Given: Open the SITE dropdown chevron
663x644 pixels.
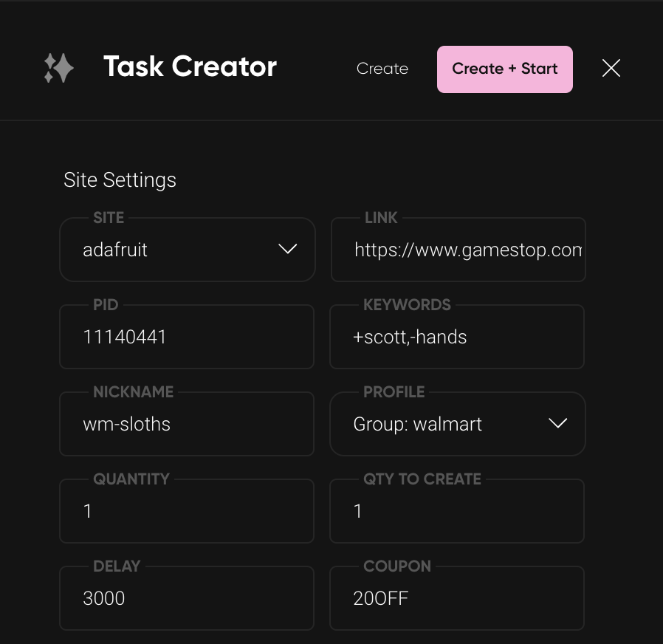Looking at the screenshot, I should [288, 249].
